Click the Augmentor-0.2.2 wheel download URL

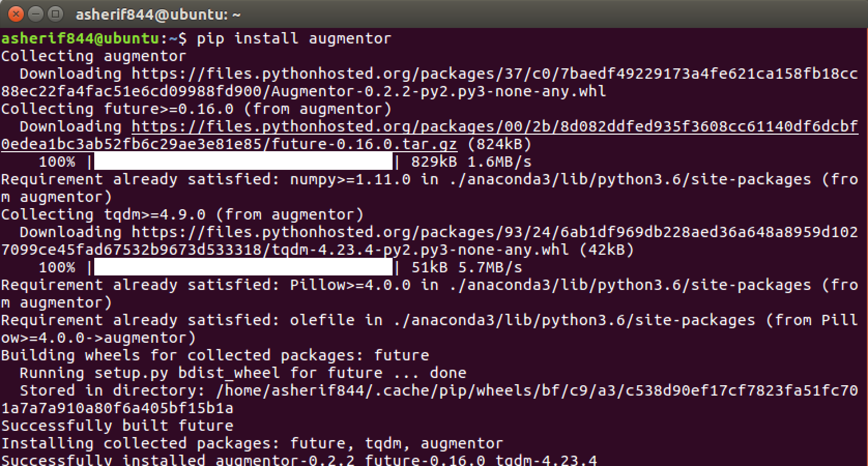[429, 82]
